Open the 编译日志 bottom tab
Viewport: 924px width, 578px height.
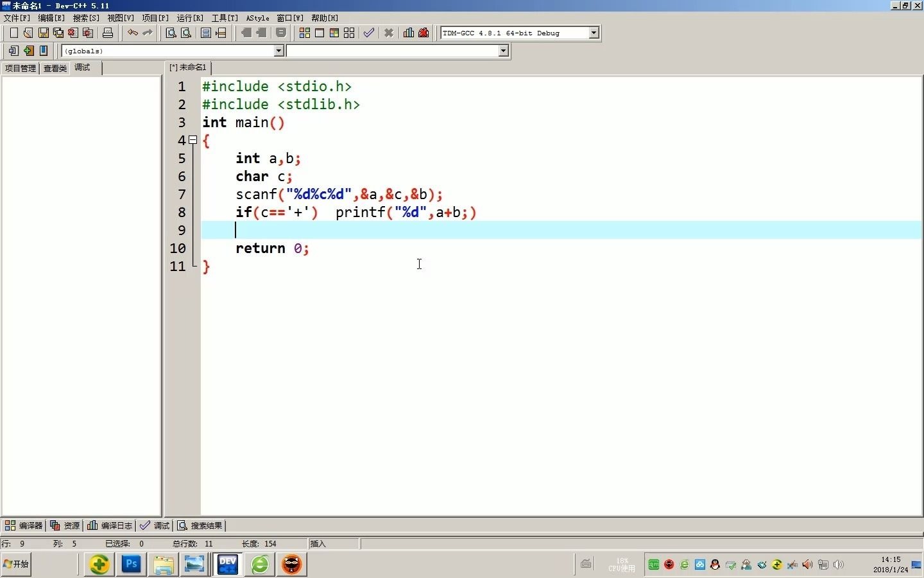[x=110, y=525]
